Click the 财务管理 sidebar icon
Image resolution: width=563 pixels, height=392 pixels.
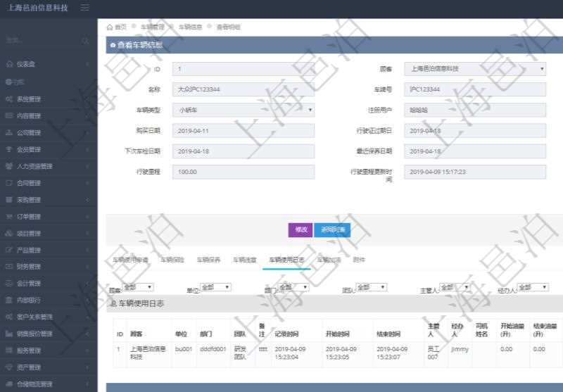click(x=9, y=267)
